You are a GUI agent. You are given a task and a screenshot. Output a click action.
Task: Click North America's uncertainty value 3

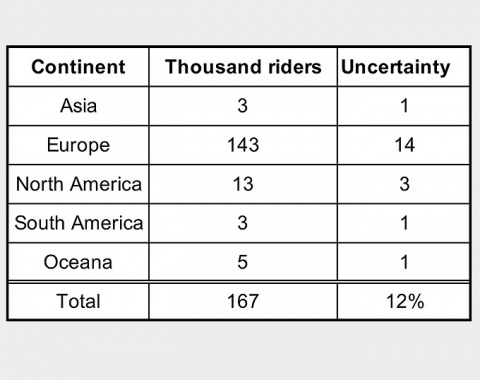tap(405, 184)
